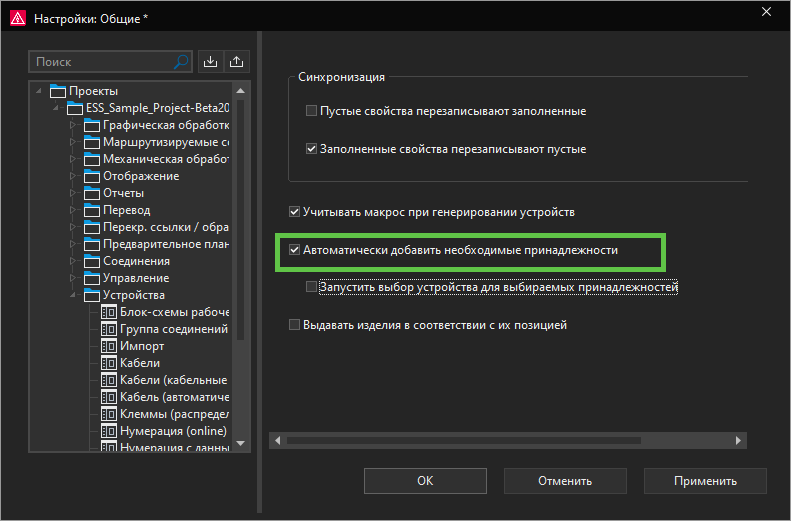Viewport: 791px width, 521px height.
Task: Check Запустить выбор устройства для выбираемых принадлежностей
Action: click(x=311, y=286)
